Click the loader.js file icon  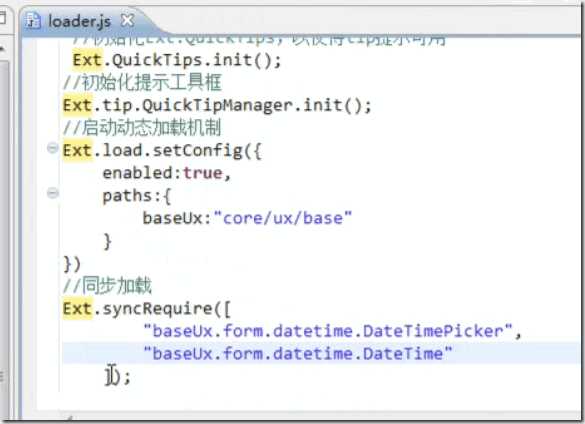tap(34, 21)
